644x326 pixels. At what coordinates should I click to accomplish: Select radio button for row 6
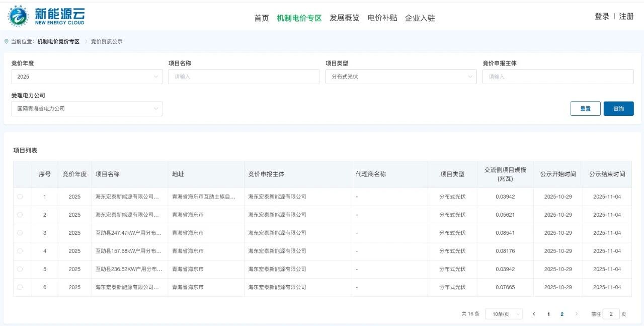[20, 287]
